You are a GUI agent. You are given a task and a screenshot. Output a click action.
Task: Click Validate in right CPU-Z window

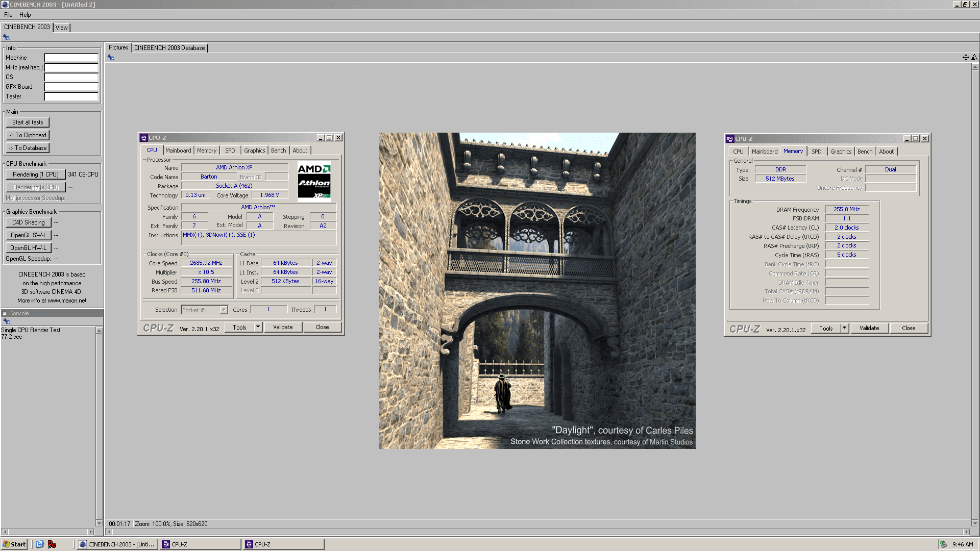pos(869,328)
